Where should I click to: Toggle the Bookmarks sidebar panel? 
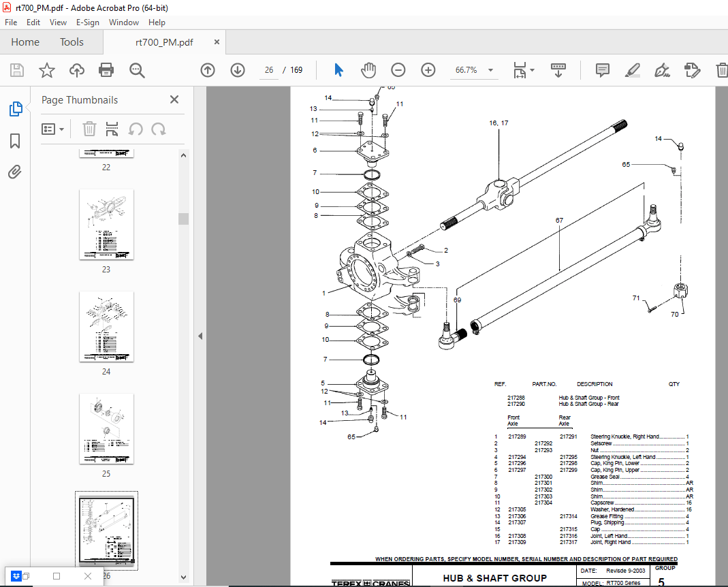pyautogui.click(x=15, y=141)
